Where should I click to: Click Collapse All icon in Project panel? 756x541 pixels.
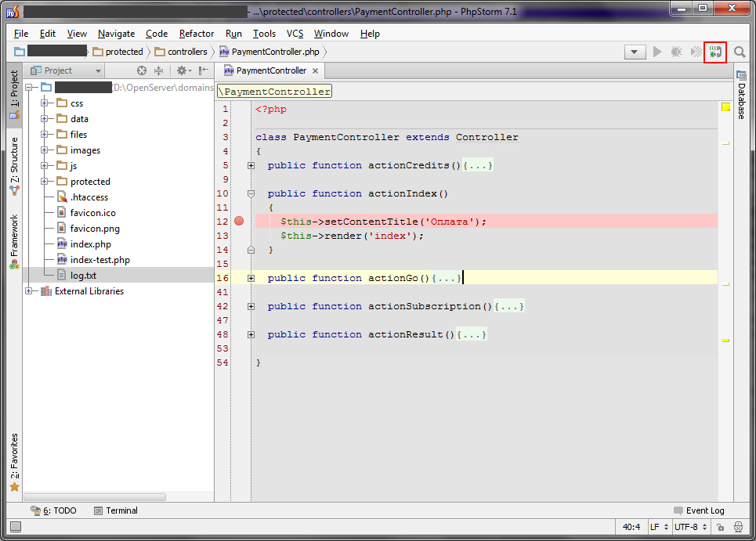(x=158, y=70)
